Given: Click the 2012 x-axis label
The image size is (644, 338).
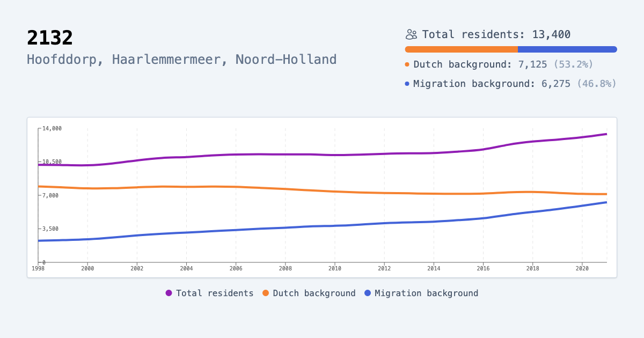Looking at the screenshot, I should pos(384,268).
